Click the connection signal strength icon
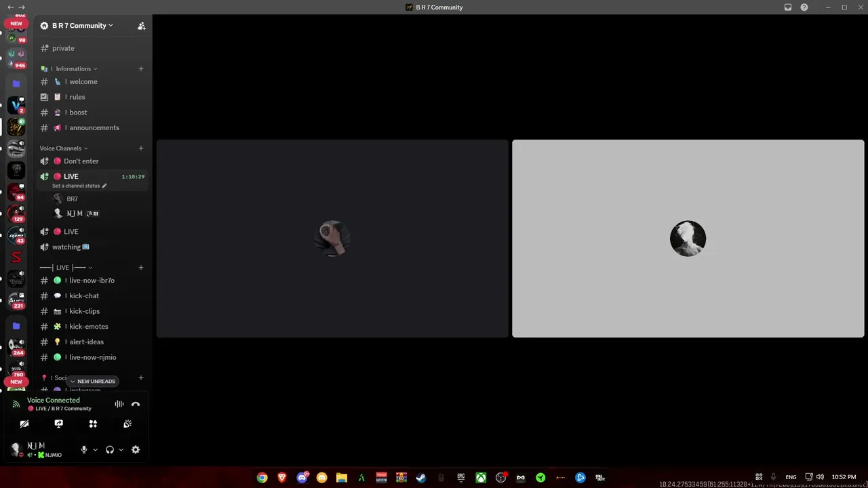The width and height of the screenshot is (868, 488). [x=16, y=404]
